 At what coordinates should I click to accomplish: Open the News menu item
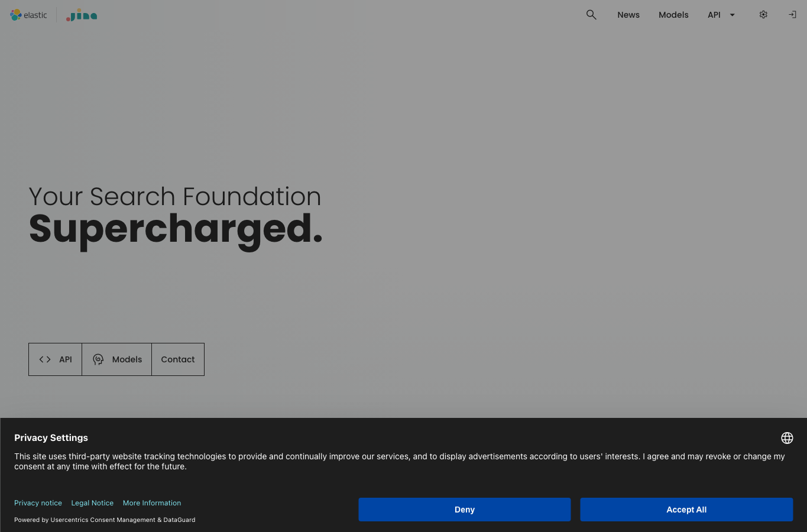(x=628, y=15)
